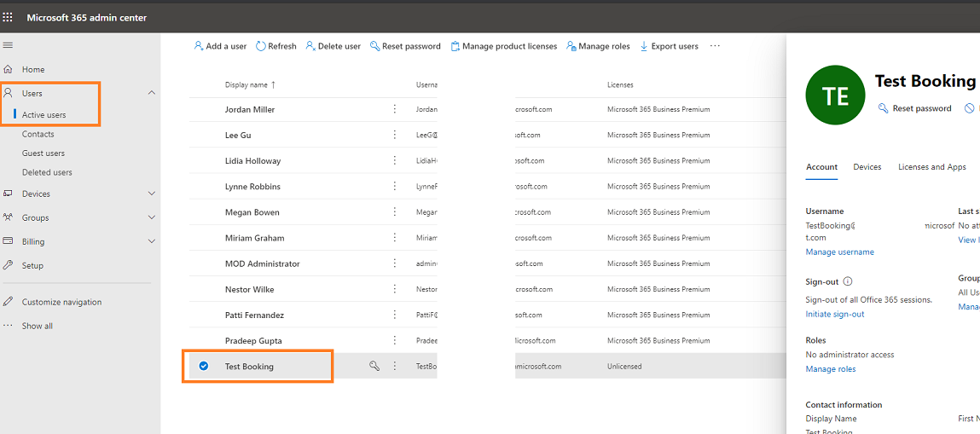Screen dimensions: 980x434
Task: Switch to the Account tab
Action: (x=822, y=167)
